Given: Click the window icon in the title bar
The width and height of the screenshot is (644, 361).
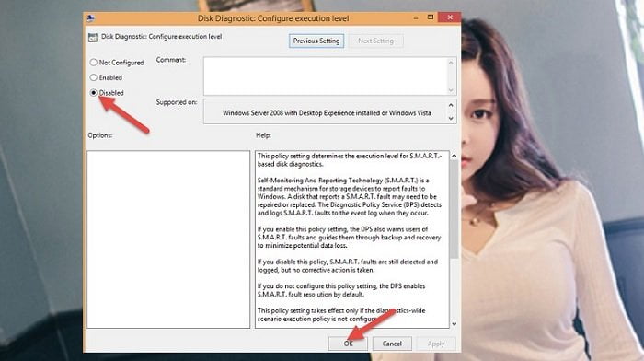Looking at the screenshot, I should point(90,18).
